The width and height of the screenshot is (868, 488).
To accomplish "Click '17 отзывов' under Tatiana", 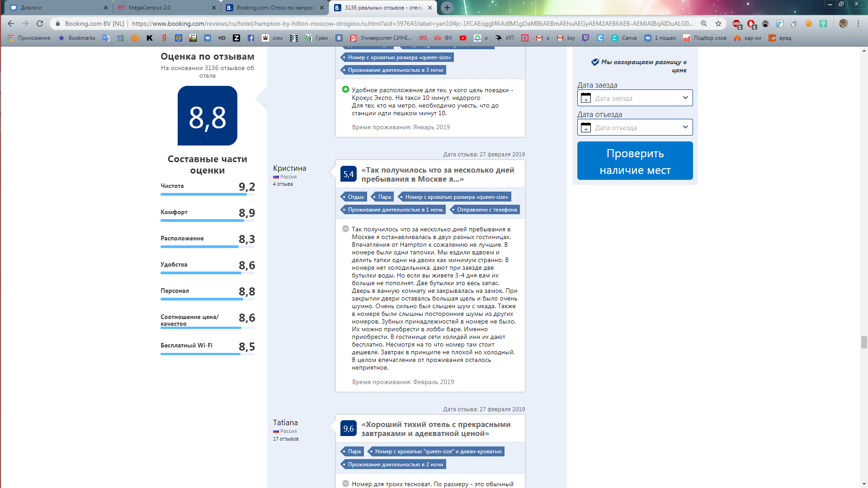I will coord(285,439).
